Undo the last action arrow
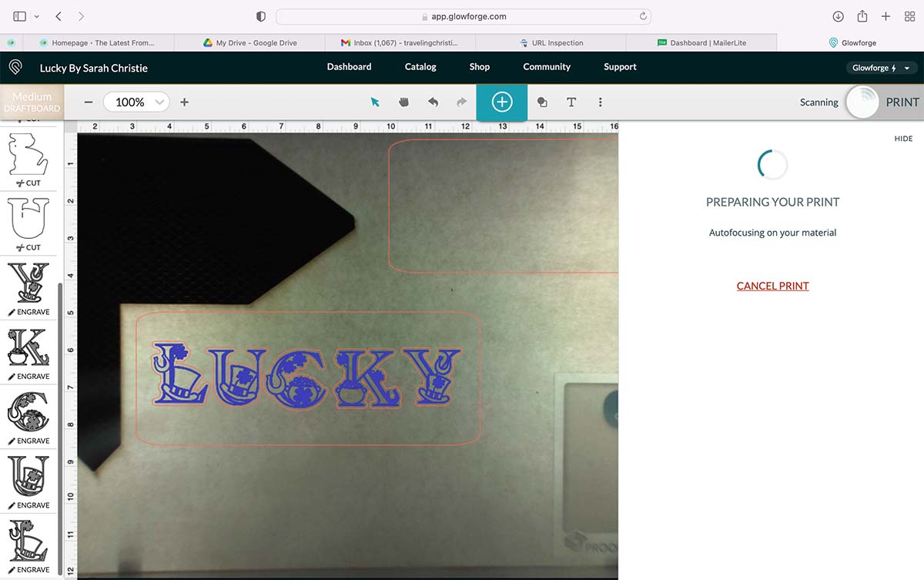This screenshot has height=580, width=924. pyautogui.click(x=433, y=102)
